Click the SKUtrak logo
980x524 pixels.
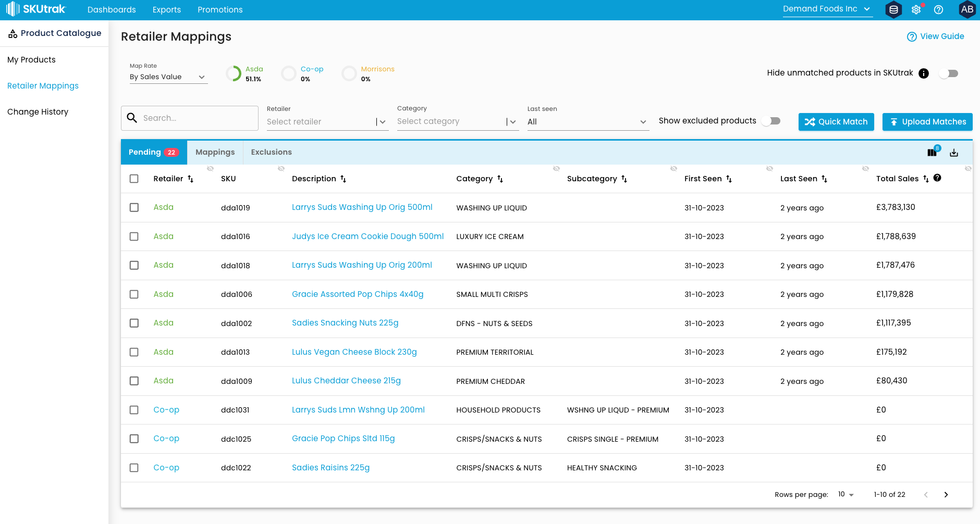coord(35,9)
